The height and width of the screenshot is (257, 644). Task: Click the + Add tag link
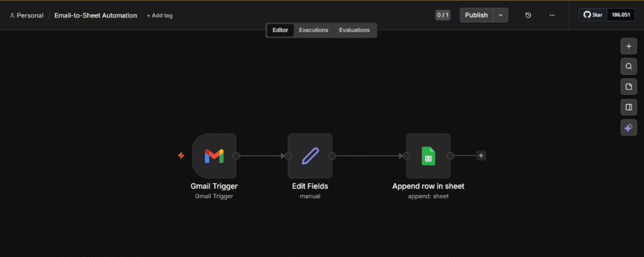pyautogui.click(x=160, y=15)
